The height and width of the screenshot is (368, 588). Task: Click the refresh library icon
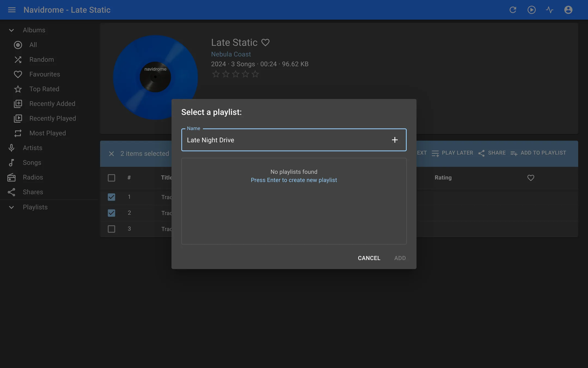pos(513,10)
